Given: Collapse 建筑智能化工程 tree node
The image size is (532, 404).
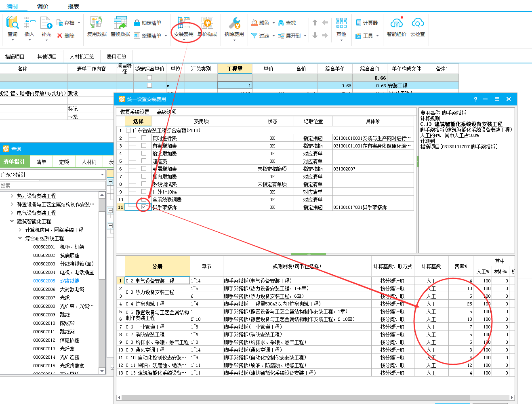Looking at the screenshot, I should (12, 221).
